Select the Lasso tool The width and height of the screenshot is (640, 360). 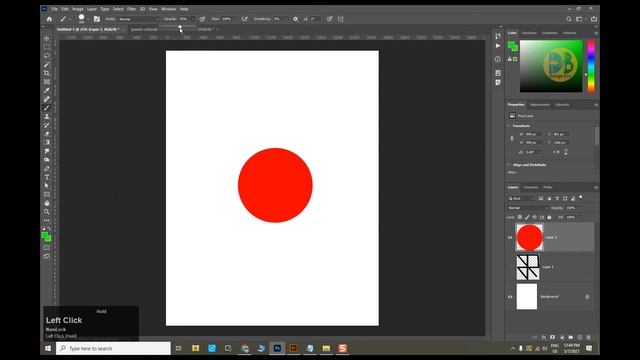tap(47, 56)
